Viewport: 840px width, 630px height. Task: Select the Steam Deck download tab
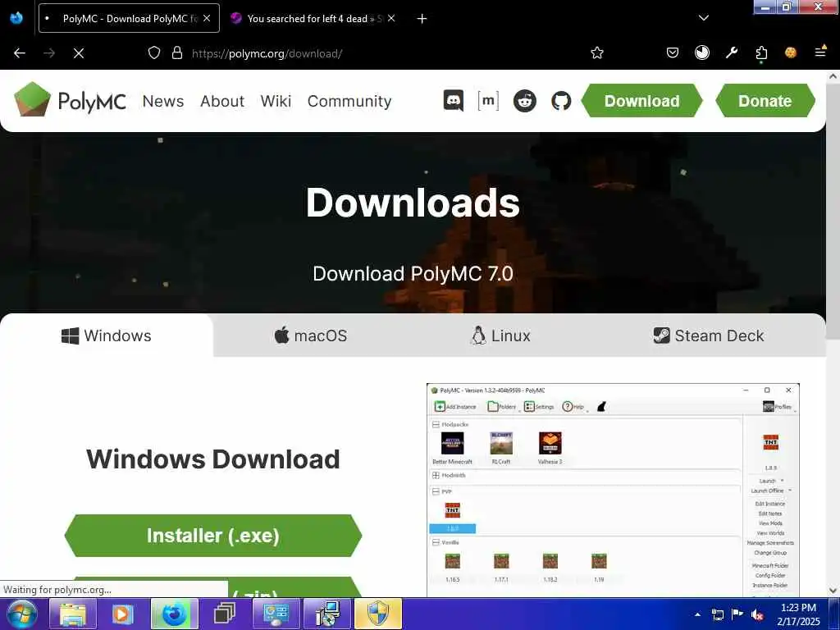tap(709, 336)
